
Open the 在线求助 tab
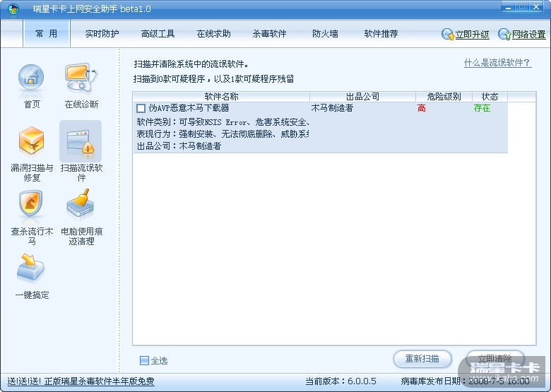[x=213, y=34]
